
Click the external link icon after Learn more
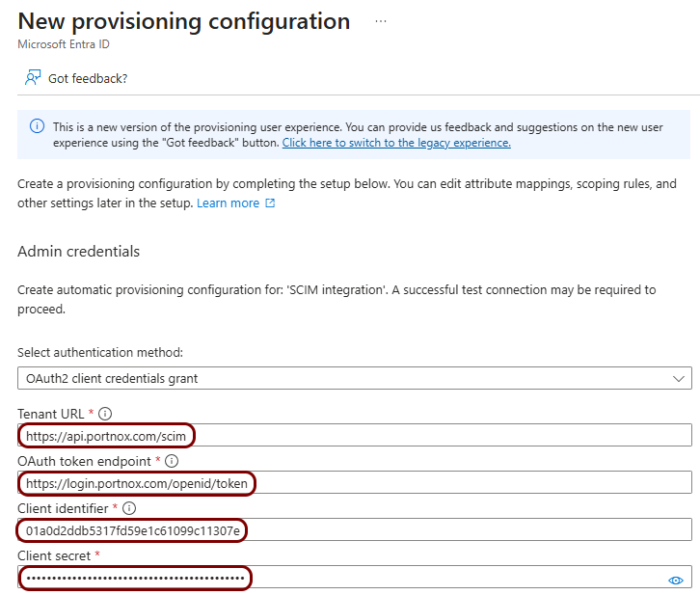(x=270, y=203)
